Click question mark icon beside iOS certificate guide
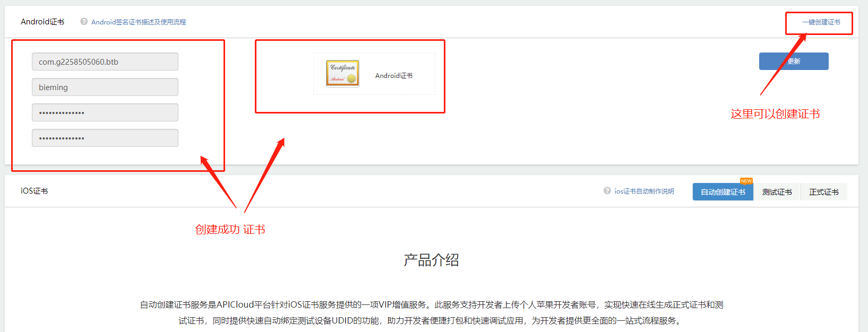This screenshot has height=332, width=868. click(607, 191)
